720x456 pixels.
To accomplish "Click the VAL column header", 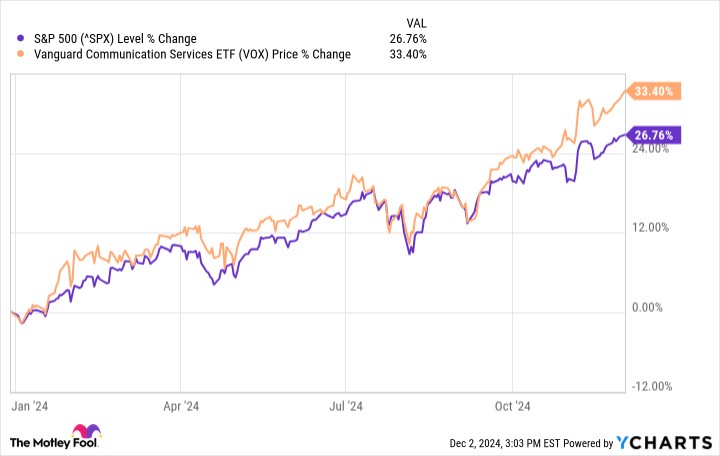I will pyautogui.click(x=416, y=23).
